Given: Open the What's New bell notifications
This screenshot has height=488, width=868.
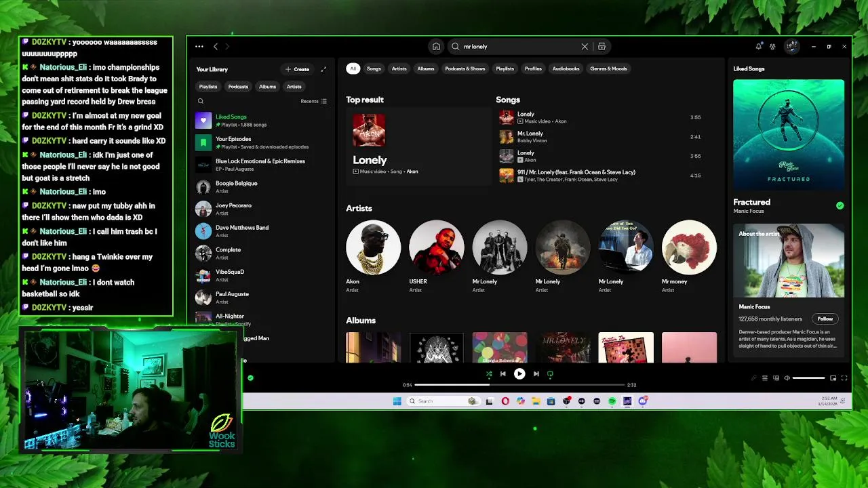Looking at the screenshot, I should click(758, 47).
